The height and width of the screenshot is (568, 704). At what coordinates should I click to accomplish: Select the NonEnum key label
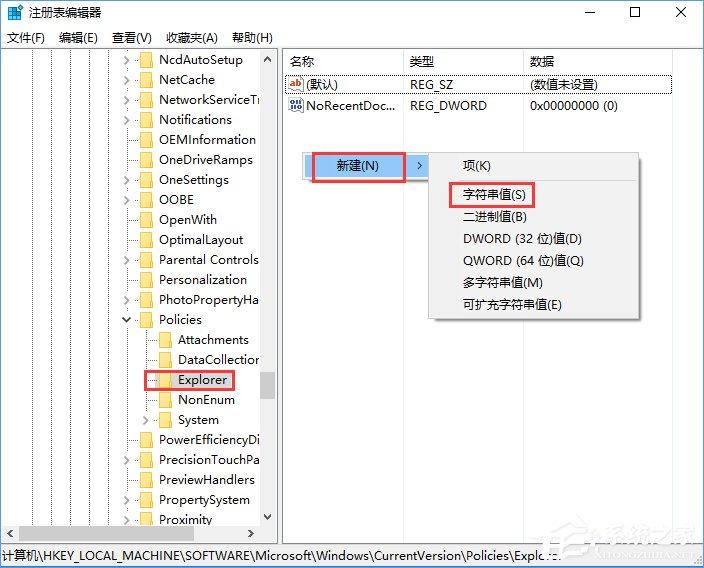(207, 400)
